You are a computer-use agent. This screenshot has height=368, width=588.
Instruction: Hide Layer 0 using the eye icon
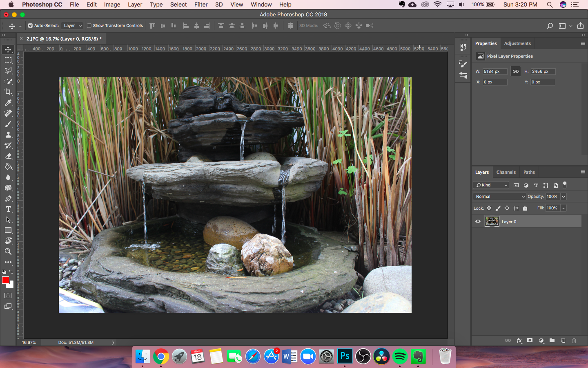pos(478,222)
